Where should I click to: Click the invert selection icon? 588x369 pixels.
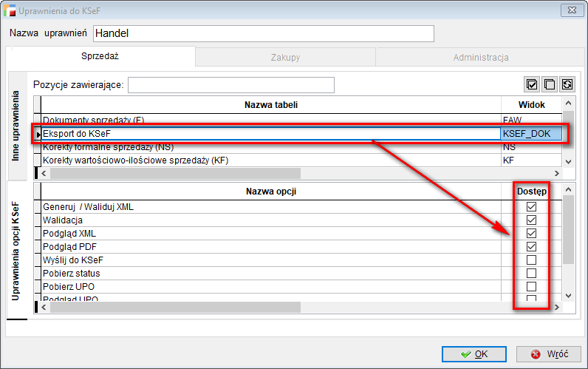click(567, 84)
